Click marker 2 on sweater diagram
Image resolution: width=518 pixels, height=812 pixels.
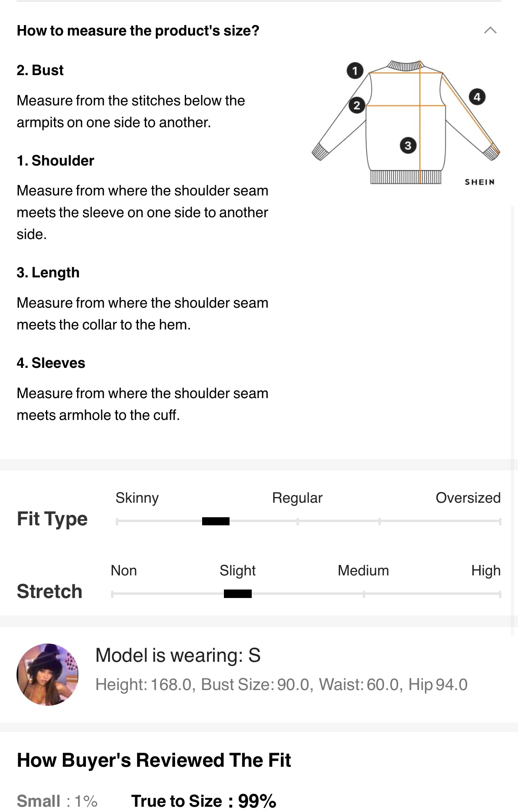coord(357,106)
